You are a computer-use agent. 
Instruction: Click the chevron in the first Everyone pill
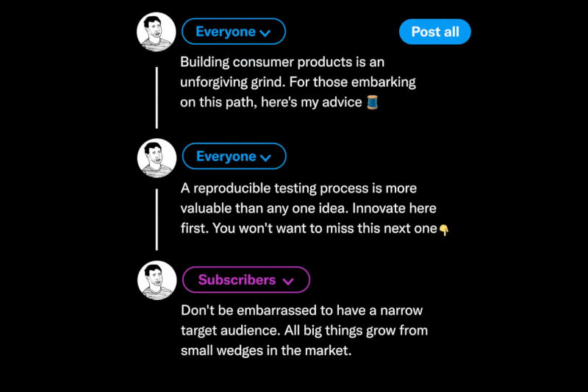tap(265, 33)
